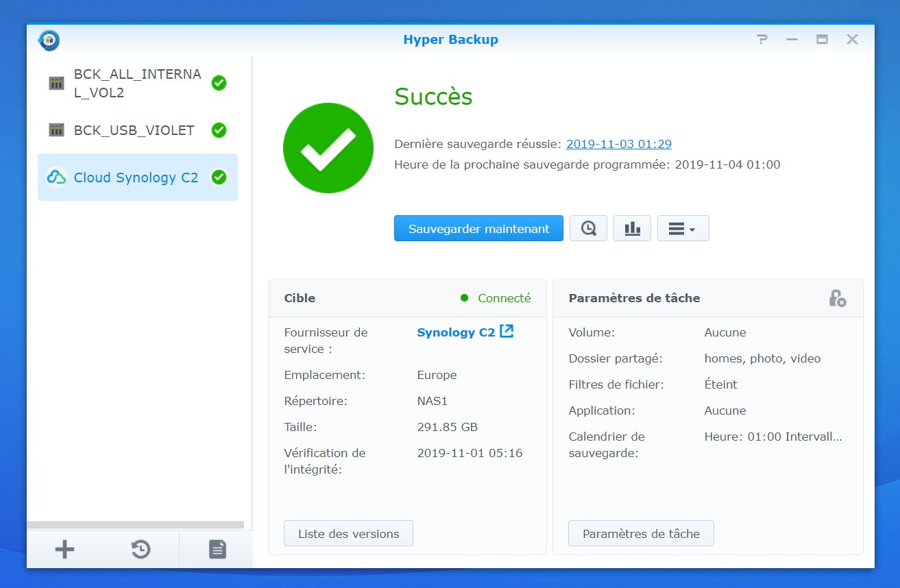Image resolution: width=900 pixels, height=588 pixels.
Task: Add a new backup task with plus icon
Action: coord(64,549)
